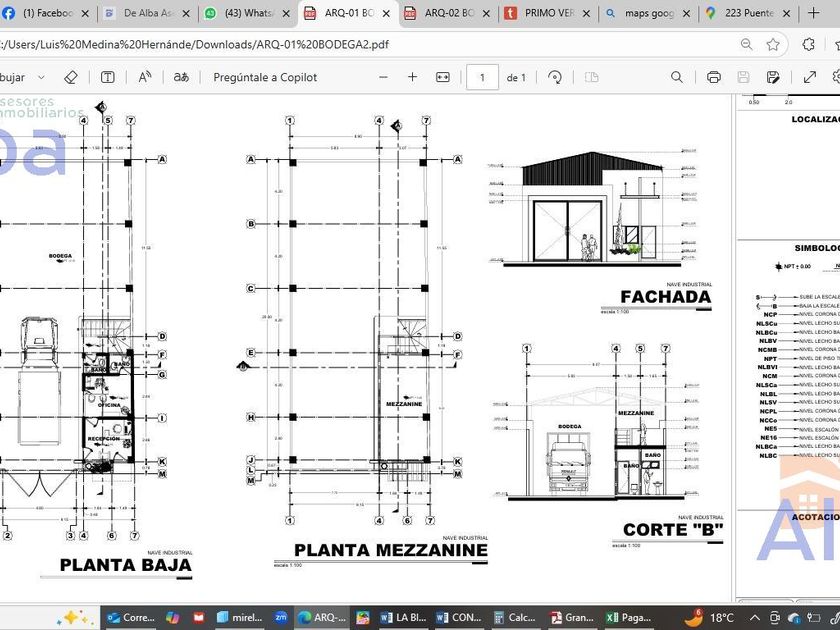Viewport: 840px width, 630px height.
Task: Open the red mail taskbar icon
Action: [199, 618]
